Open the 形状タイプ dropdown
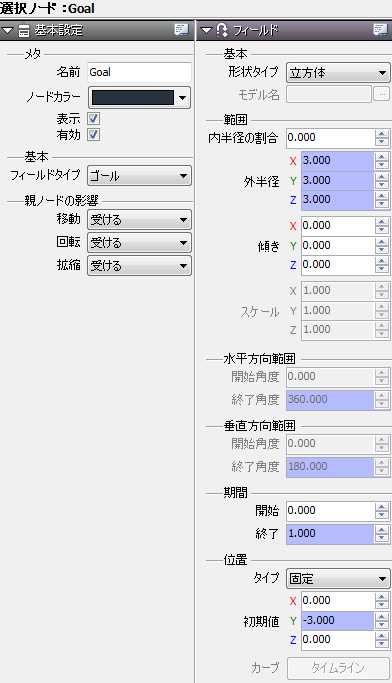 click(338, 73)
